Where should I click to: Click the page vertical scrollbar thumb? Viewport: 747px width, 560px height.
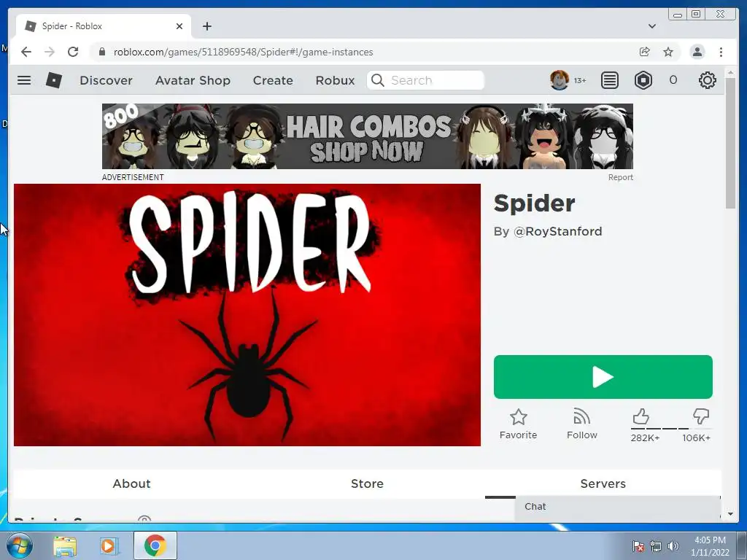(730, 142)
